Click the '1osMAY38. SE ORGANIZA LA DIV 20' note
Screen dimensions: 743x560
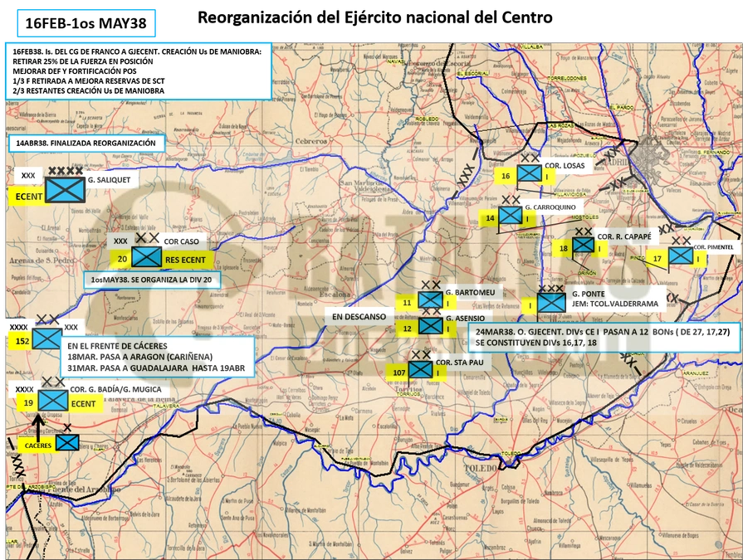pos(153,280)
